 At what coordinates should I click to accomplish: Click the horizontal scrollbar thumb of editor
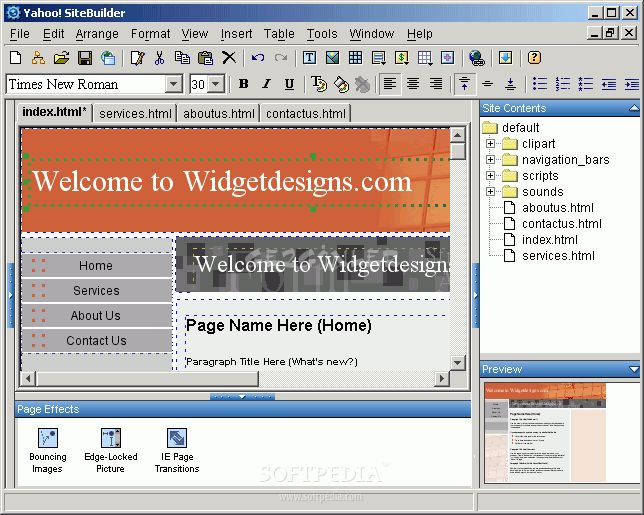click(x=147, y=378)
